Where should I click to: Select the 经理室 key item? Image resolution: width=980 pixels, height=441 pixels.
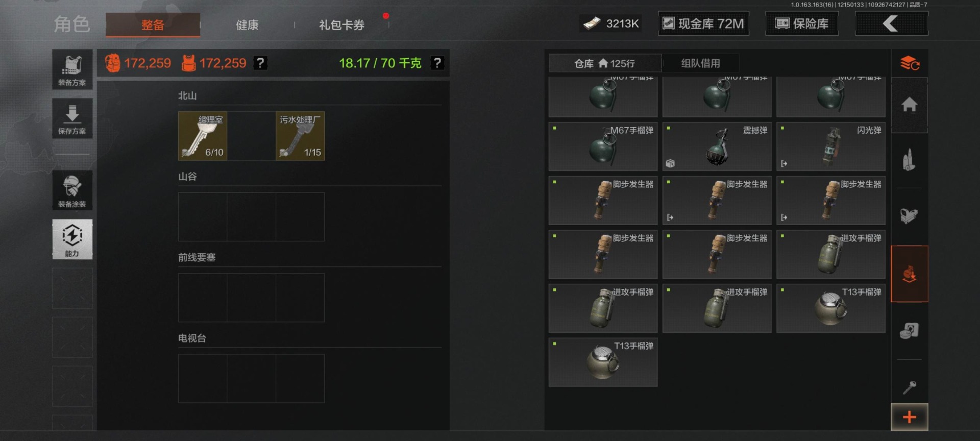click(x=203, y=136)
